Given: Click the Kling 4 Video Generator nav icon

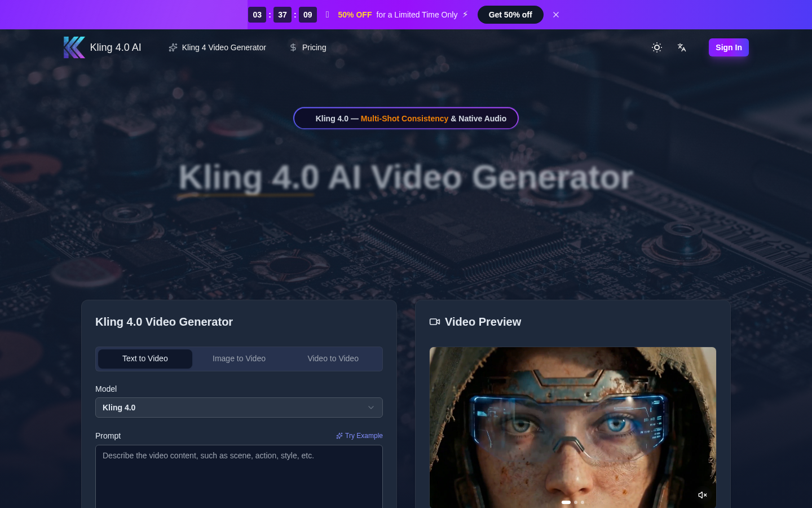Looking at the screenshot, I should 173,47.
